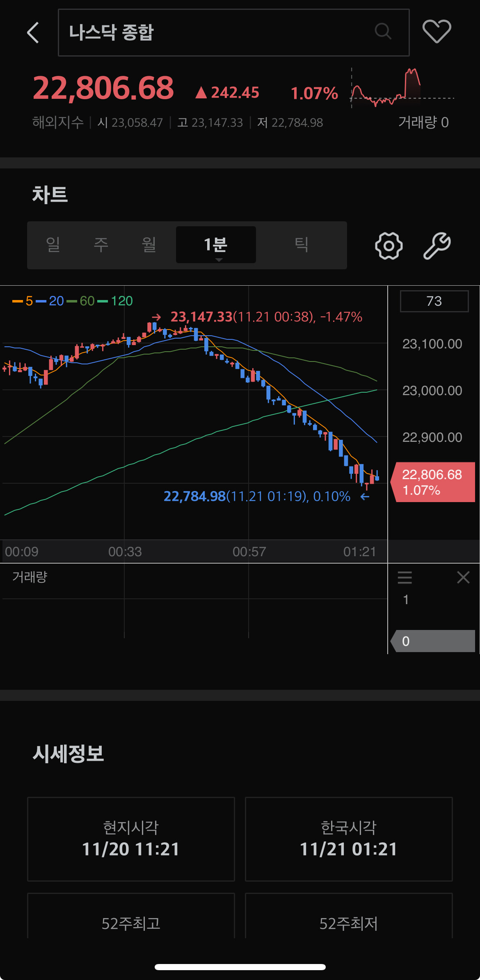This screenshot has height=980, width=480.
Task: Tap the 거래량 label in volume pane
Action: coord(30,577)
